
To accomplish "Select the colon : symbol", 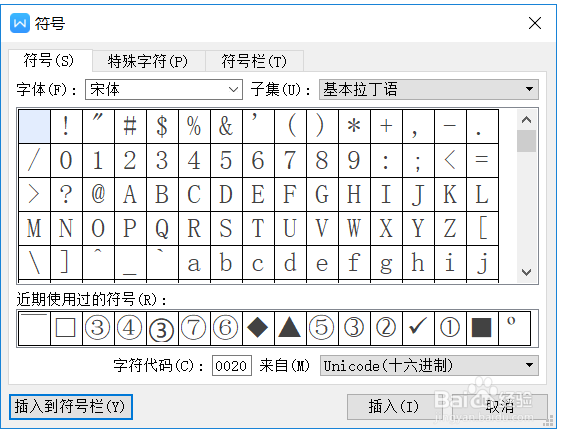I will pos(386,161).
